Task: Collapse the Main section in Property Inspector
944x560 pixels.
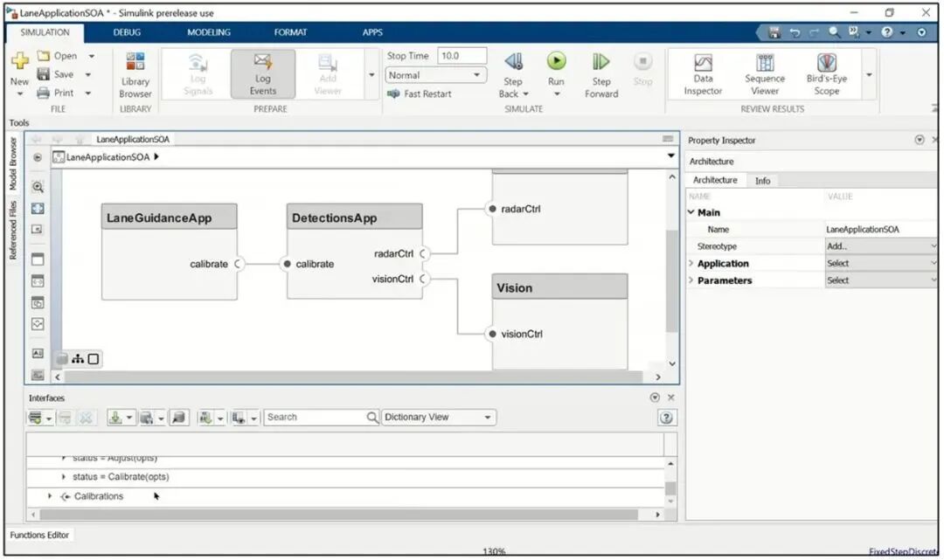Action: pos(691,212)
